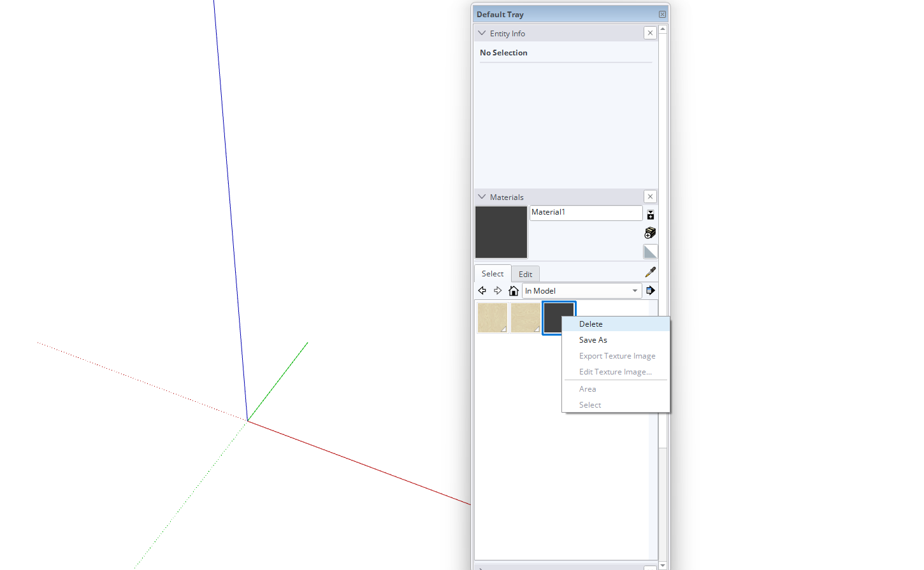Switch to the Edit tab
This screenshot has height=570, width=924.
[525, 274]
